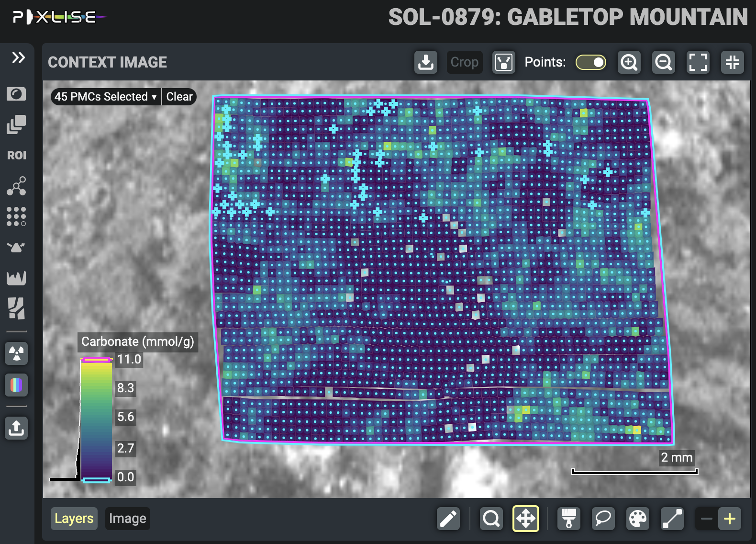Open the connected nodes graph sidebar icon
Screen dimensions: 756x544
click(x=16, y=186)
